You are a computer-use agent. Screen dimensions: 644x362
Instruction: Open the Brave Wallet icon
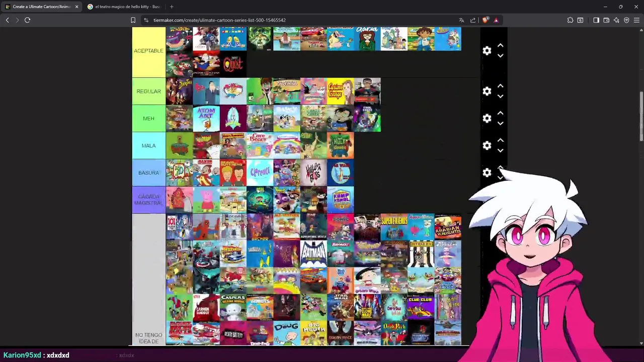[x=606, y=20]
